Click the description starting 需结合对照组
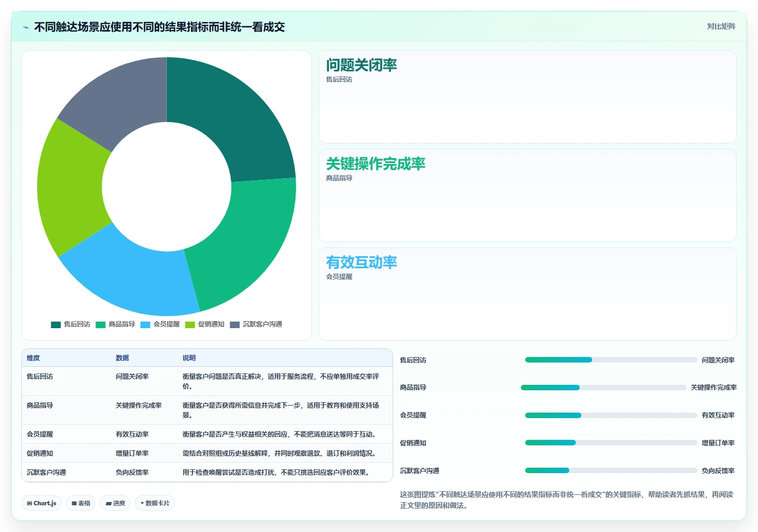Image resolution: width=758 pixels, height=532 pixels. pos(280,454)
